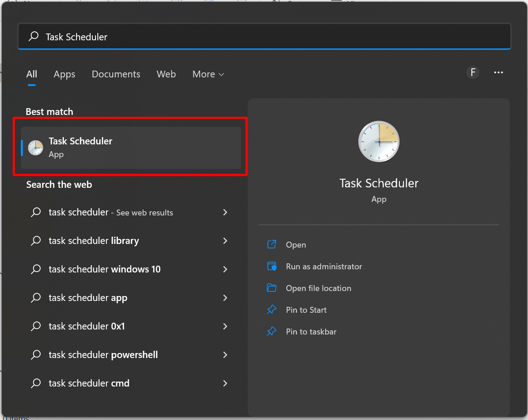Expand the 'task scheduler cmd' chevron
Image resolution: width=528 pixels, height=420 pixels.
[x=225, y=383]
